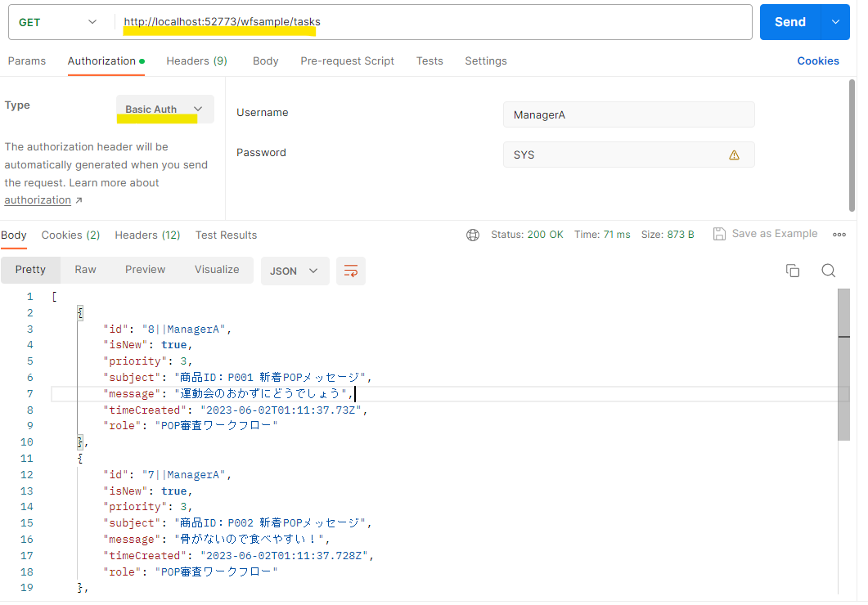The height and width of the screenshot is (605, 868).
Task: Select the response Body tab
Action: coord(14,235)
